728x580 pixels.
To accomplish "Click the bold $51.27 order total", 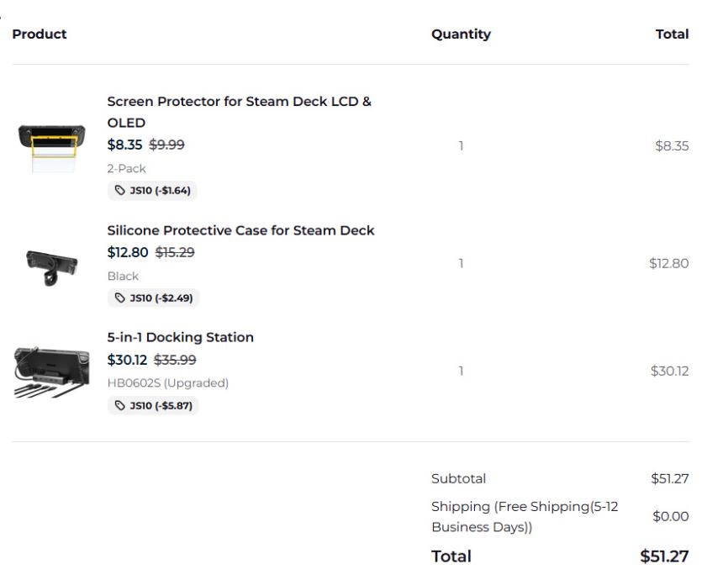I will tap(664, 556).
